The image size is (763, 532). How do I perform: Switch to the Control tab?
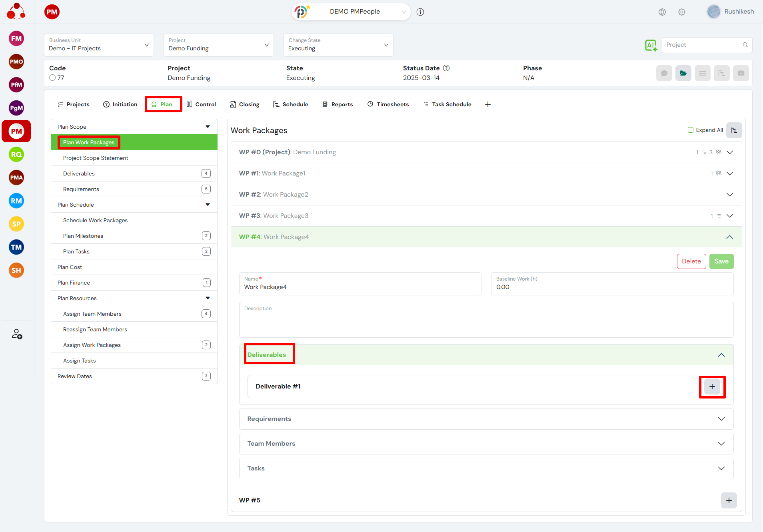[x=201, y=104]
